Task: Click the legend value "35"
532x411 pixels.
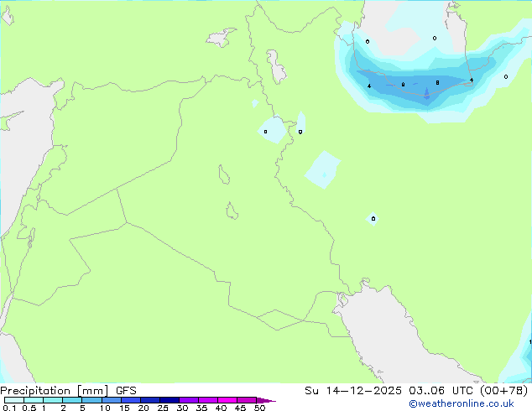Action: click(x=201, y=408)
